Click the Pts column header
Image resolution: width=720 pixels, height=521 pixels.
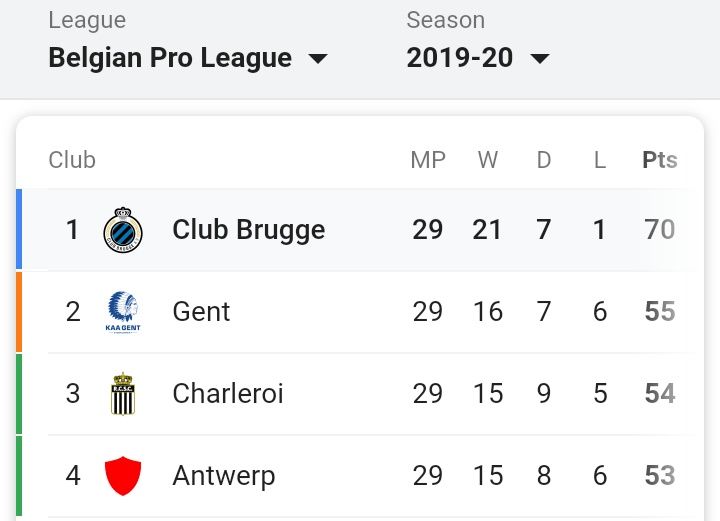point(659,160)
